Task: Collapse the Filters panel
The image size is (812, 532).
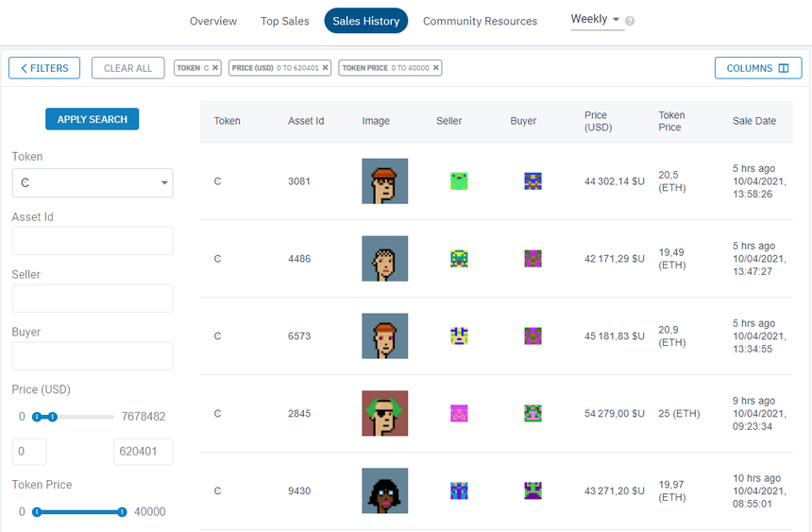Action: pyautogui.click(x=44, y=68)
